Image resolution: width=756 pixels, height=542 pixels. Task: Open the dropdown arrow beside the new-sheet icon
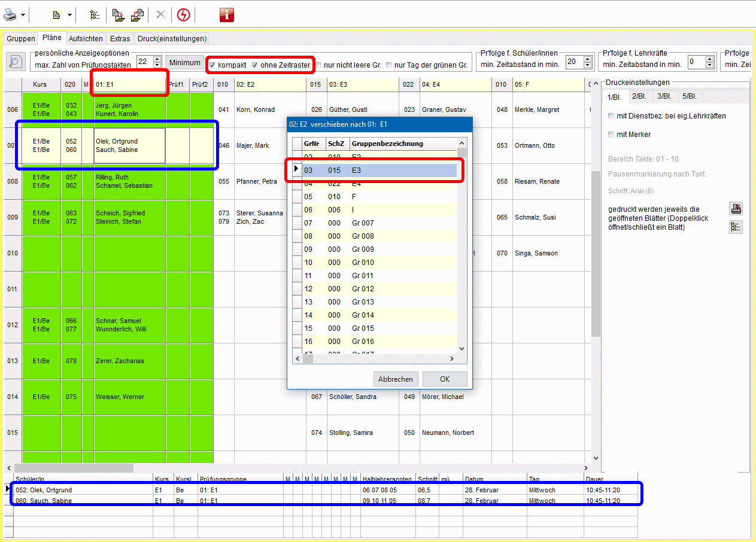coord(69,15)
